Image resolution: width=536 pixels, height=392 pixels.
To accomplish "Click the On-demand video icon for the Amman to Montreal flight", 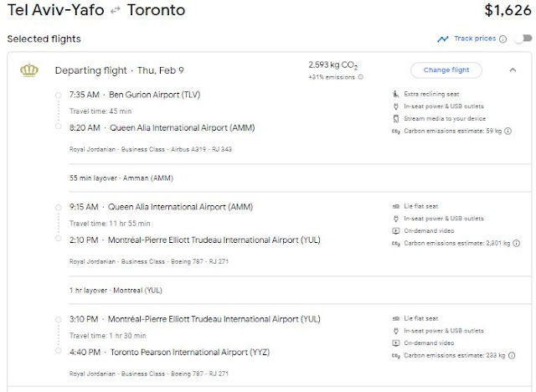I will coord(395,230).
